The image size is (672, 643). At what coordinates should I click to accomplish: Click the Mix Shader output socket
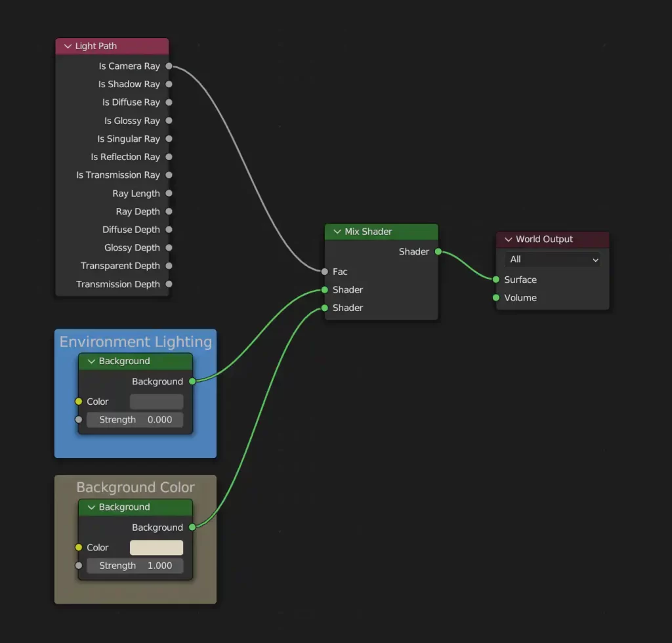[x=438, y=251]
